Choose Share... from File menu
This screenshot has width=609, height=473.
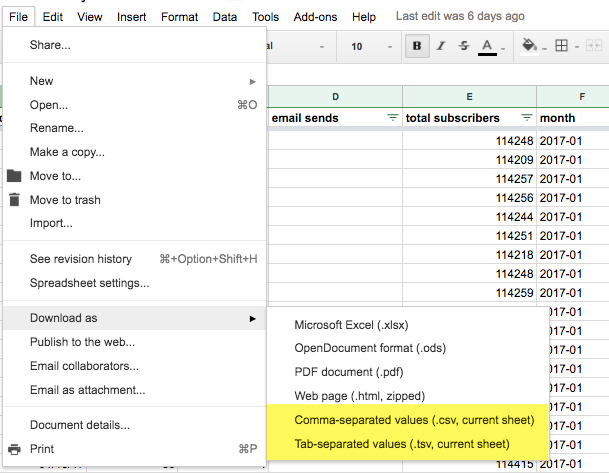tap(134, 45)
